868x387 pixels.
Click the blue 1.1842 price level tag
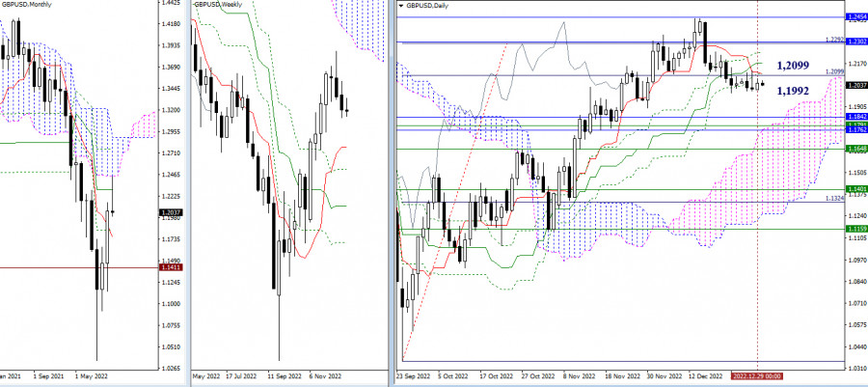(855, 118)
